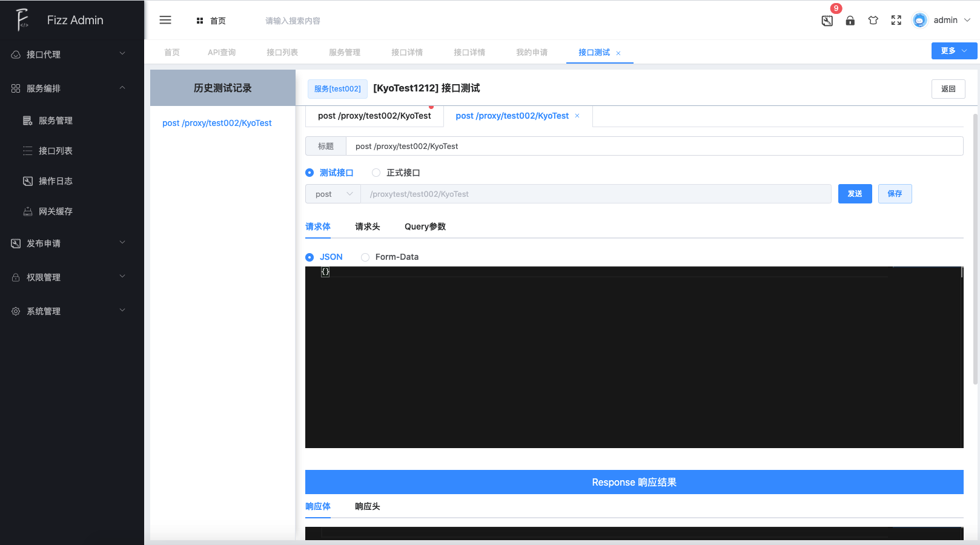The width and height of the screenshot is (980, 545).
Task: Click the hamburger menu collapse icon
Action: click(165, 20)
